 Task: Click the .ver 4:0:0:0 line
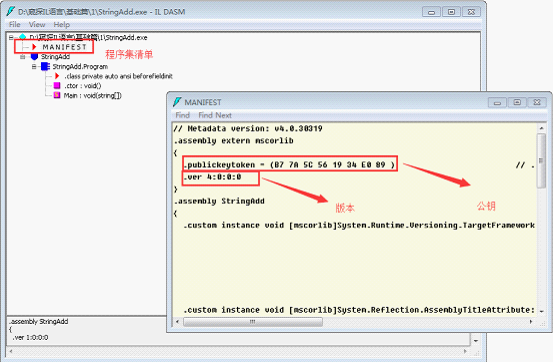[x=212, y=177]
